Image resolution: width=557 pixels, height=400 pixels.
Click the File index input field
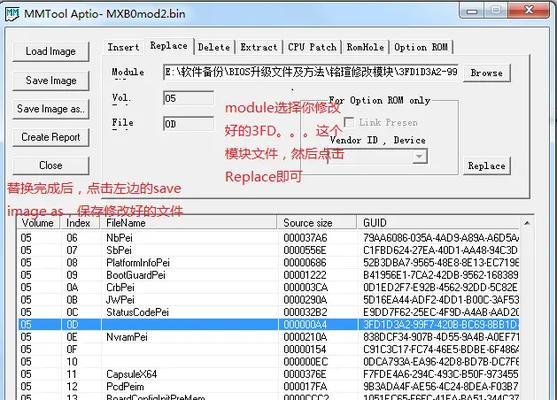pos(188,124)
